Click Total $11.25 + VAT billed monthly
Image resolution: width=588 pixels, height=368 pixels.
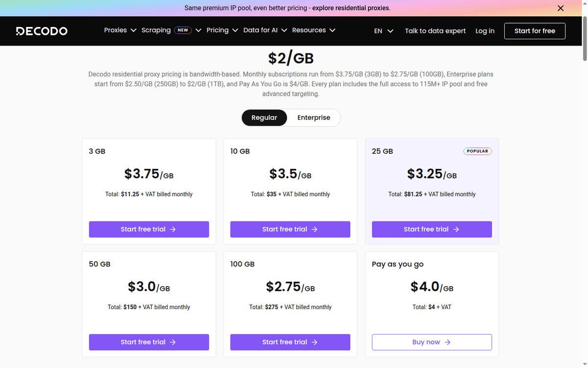[149, 194]
